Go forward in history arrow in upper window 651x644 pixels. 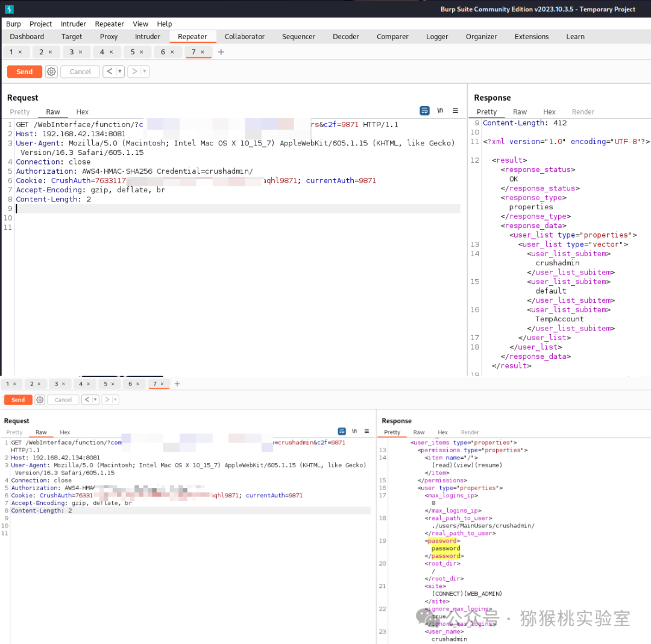134,71
